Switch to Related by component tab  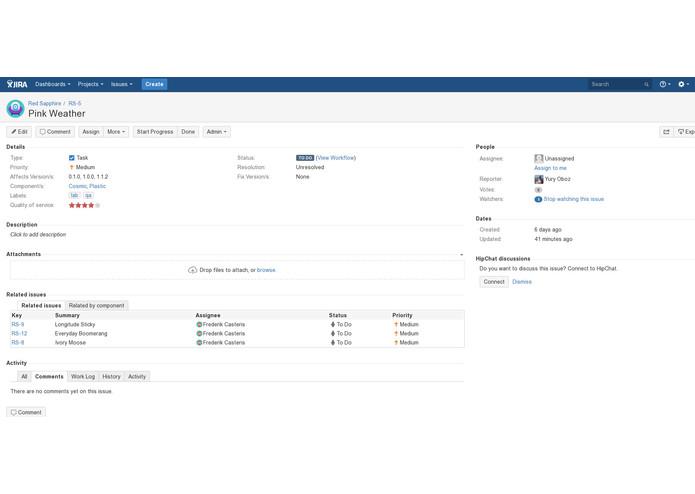(96, 305)
